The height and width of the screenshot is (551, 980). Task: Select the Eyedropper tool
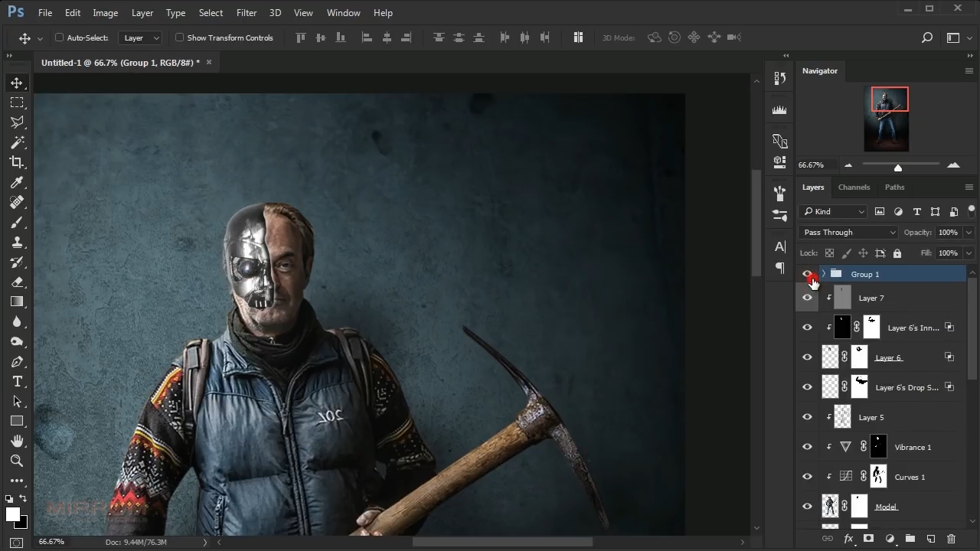pyautogui.click(x=17, y=182)
